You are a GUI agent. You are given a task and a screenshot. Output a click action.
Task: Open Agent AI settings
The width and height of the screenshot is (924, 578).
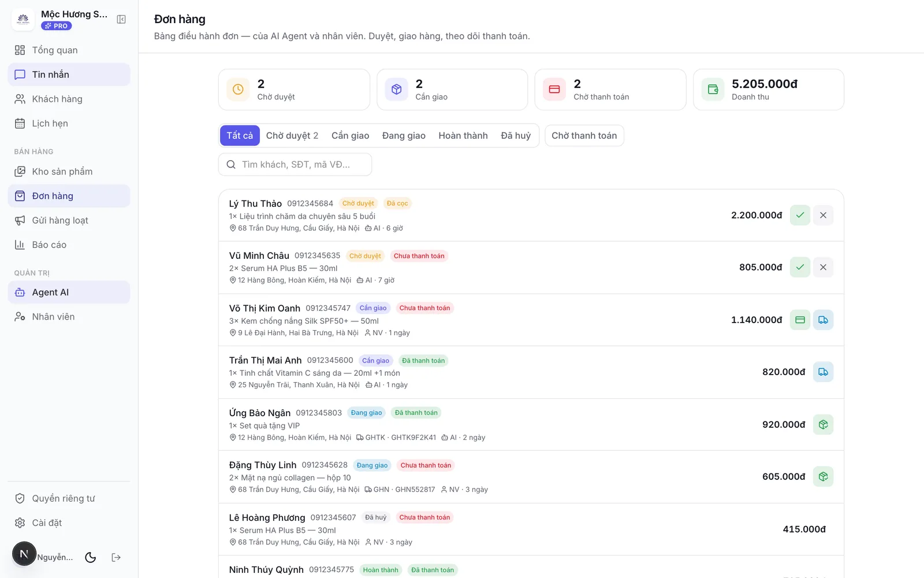tap(69, 292)
